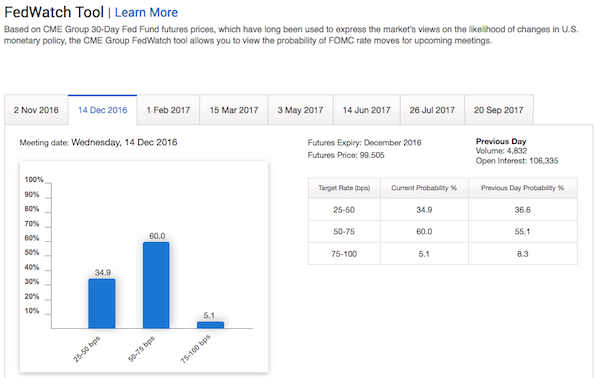This screenshot has width=600, height=378.
Task: Open the 26 Jul 2017 tab
Action: coord(432,110)
